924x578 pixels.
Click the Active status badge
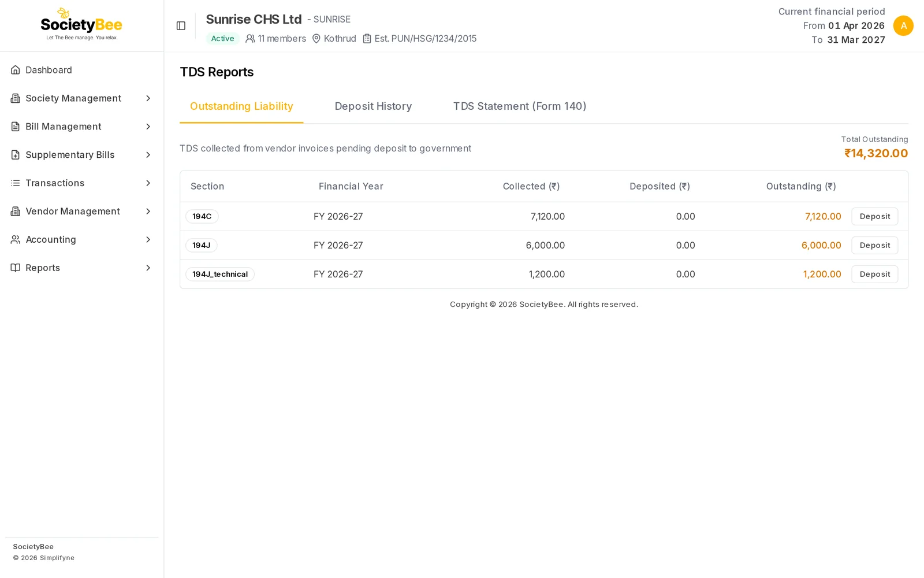pos(222,39)
